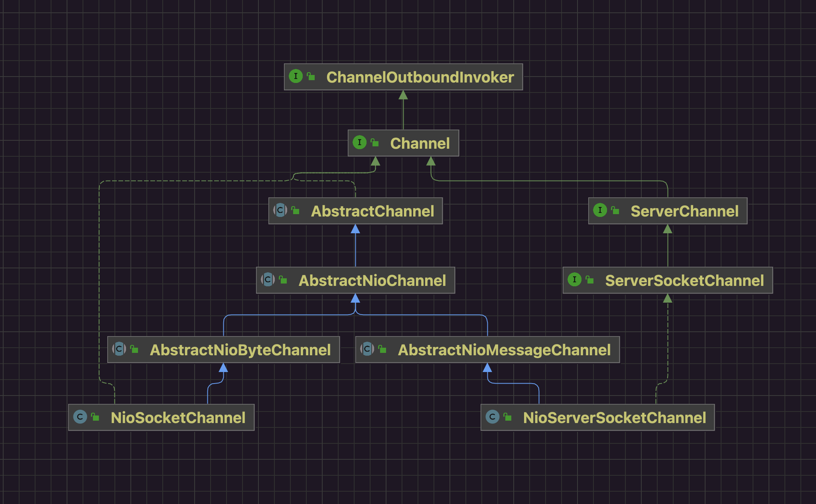Click abstract class icon on AbstractNioChannel
816x504 pixels.
click(268, 280)
